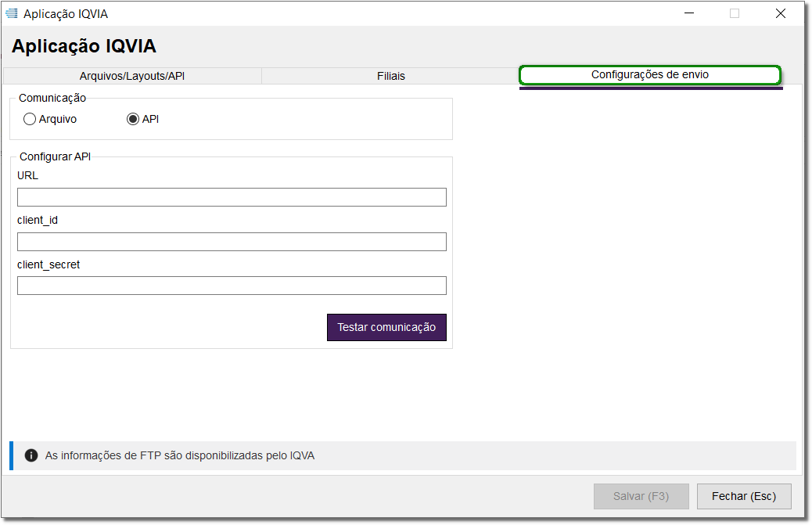
Task: Click the client_id label text
Action: (38, 220)
